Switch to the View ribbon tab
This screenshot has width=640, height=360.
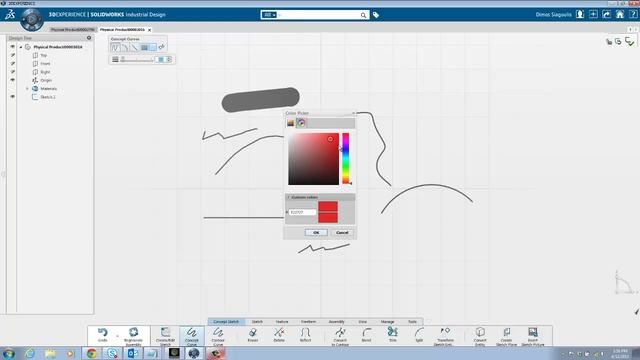coord(362,322)
